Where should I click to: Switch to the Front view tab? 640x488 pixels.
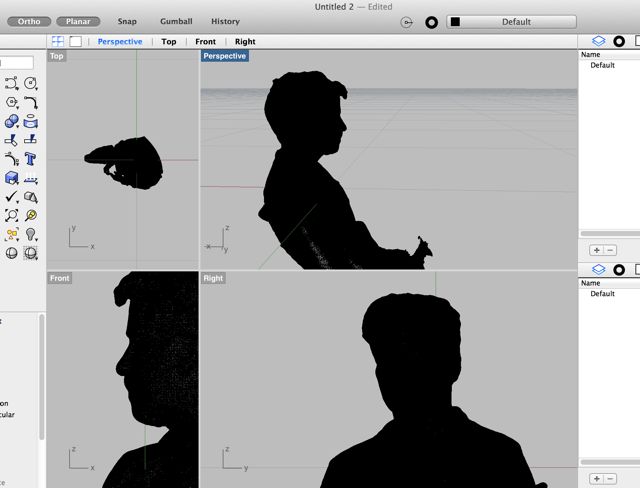click(x=205, y=42)
